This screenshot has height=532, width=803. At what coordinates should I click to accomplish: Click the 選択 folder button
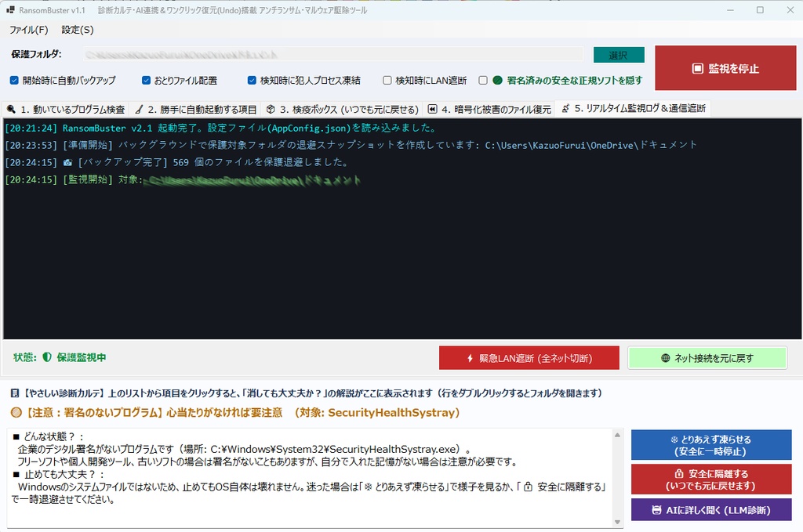[x=619, y=55]
